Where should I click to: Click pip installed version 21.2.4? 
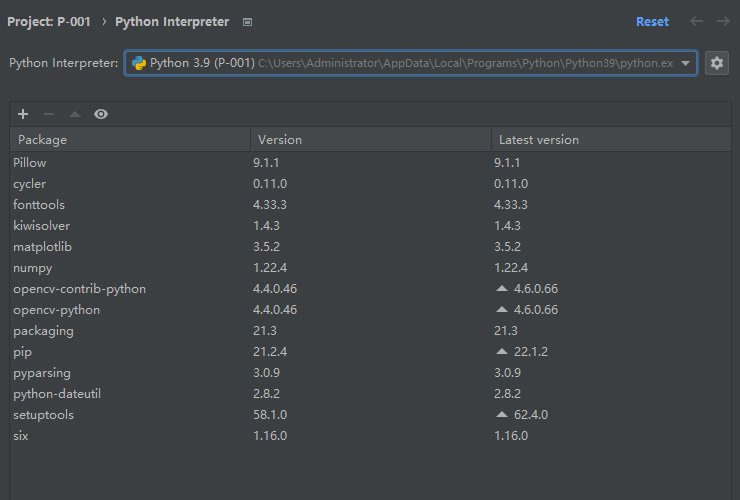coord(270,352)
